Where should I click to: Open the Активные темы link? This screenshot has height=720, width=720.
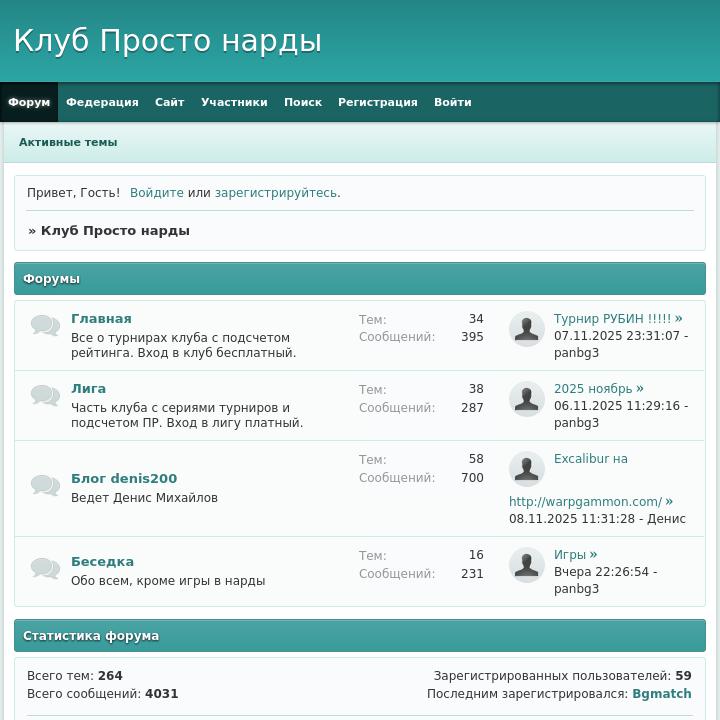click(68, 142)
